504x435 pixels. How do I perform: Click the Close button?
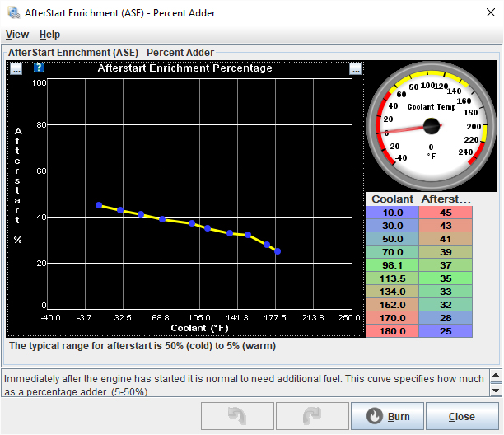(462, 415)
